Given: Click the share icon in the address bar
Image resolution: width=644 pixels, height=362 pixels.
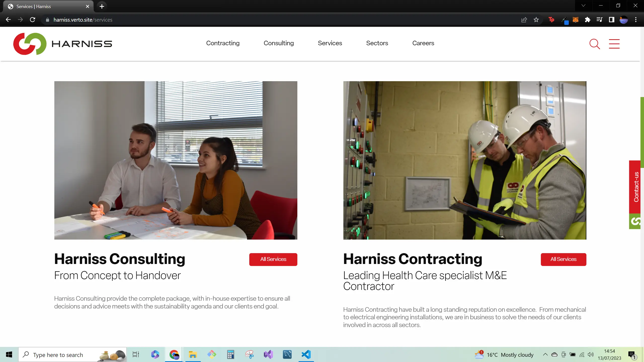Looking at the screenshot, I should (524, 20).
